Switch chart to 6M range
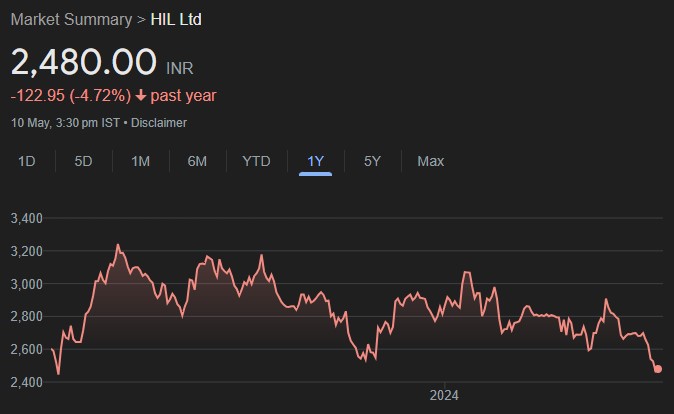Screen dimensions: 674x414 coord(197,161)
